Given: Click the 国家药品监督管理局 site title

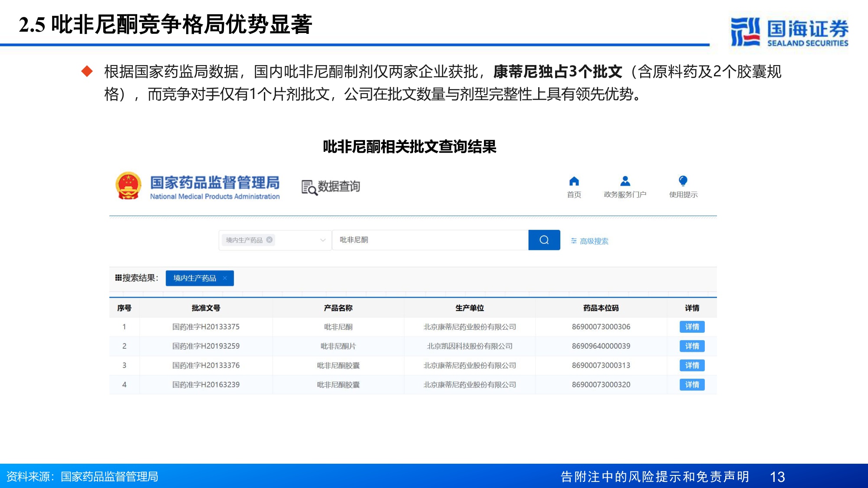Looking at the screenshot, I should [215, 183].
